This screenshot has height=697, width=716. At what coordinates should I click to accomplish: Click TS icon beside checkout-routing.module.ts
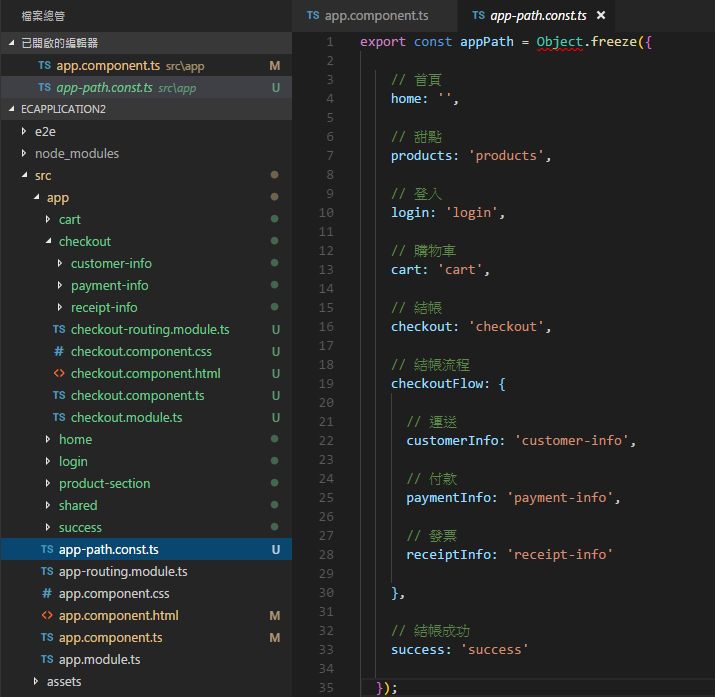(x=59, y=329)
